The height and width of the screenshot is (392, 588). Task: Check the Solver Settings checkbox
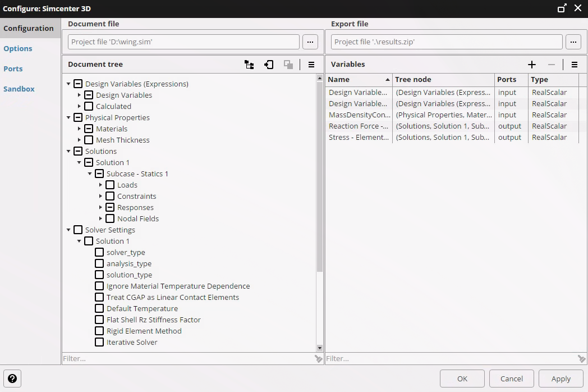(x=77, y=230)
